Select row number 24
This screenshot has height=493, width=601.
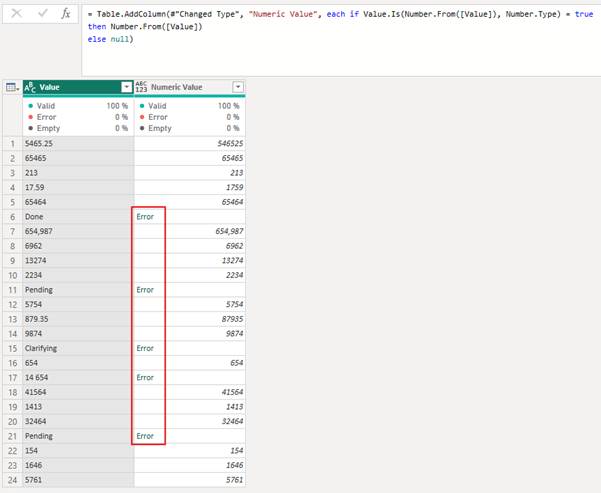coord(11,480)
